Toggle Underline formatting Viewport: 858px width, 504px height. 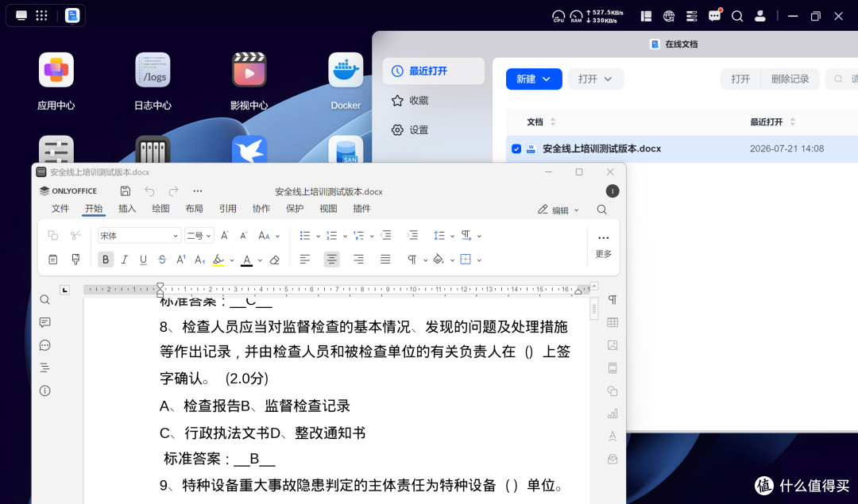point(143,259)
